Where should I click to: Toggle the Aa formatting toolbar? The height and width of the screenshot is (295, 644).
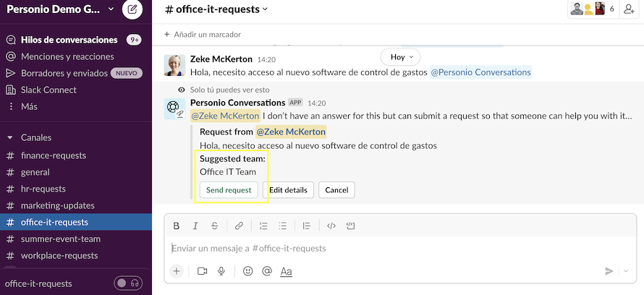pyautogui.click(x=287, y=271)
